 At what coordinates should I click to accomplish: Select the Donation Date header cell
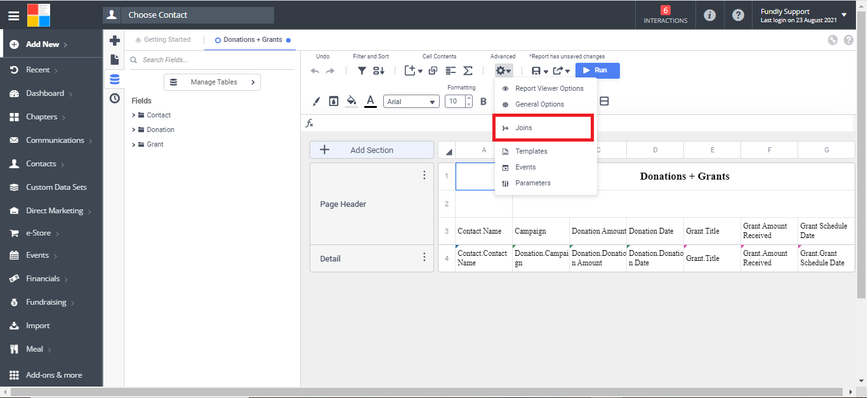point(655,231)
